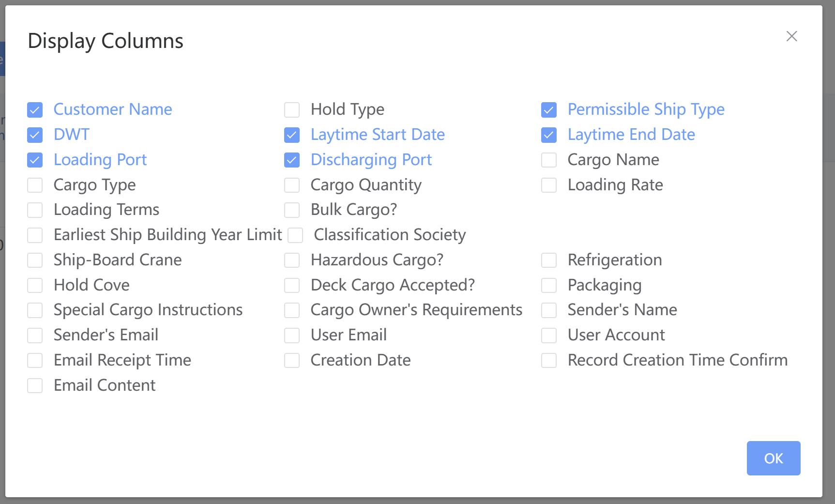The image size is (835, 504).
Task: Select the Bulk Cargo? checkbox
Action: (x=292, y=210)
